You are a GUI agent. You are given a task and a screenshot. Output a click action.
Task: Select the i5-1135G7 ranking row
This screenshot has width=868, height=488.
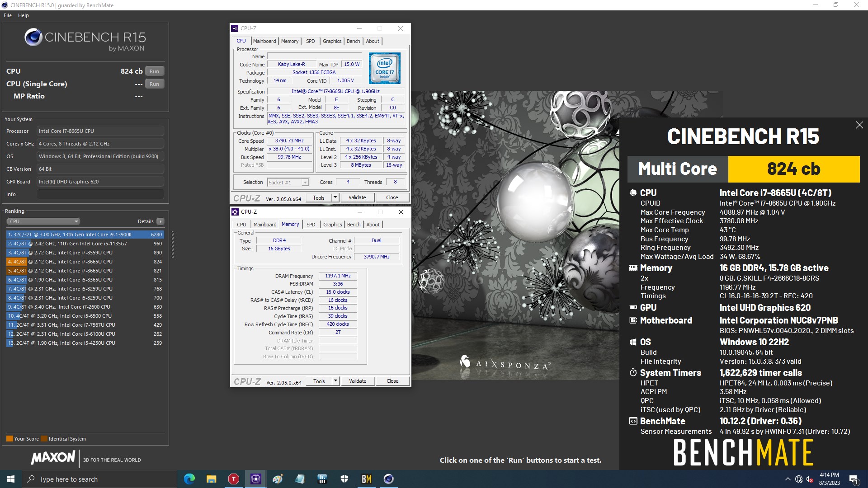click(x=85, y=244)
